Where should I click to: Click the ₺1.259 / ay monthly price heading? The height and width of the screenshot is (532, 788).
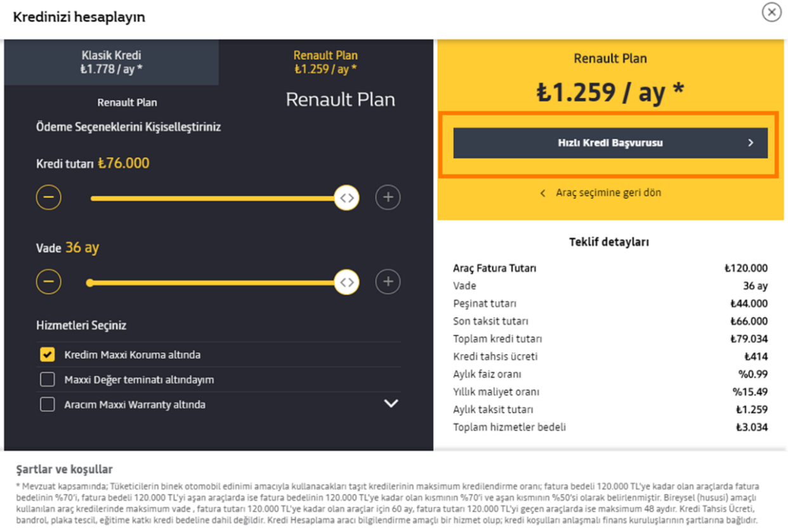click(x=610, y=93)
